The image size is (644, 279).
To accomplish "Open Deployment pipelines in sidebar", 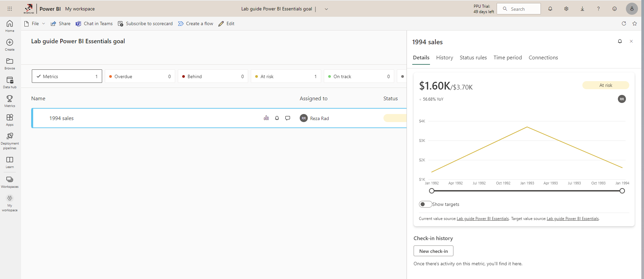I will tap(10, 141).
